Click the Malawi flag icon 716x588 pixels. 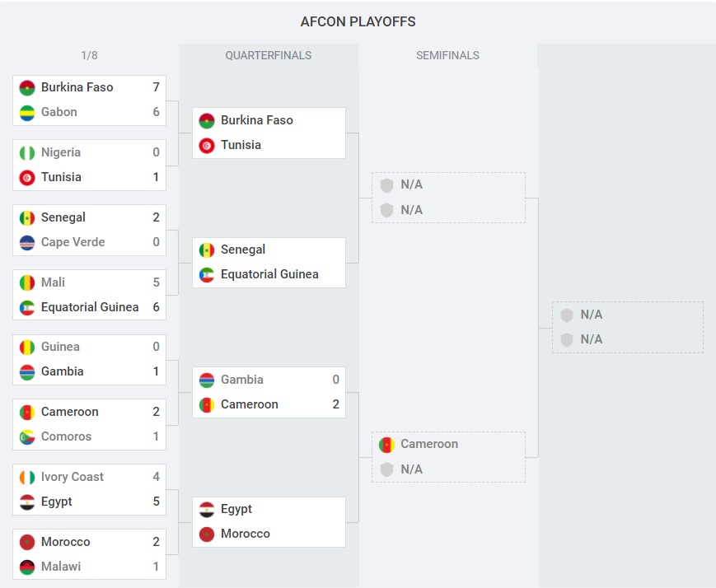point(27,567)
